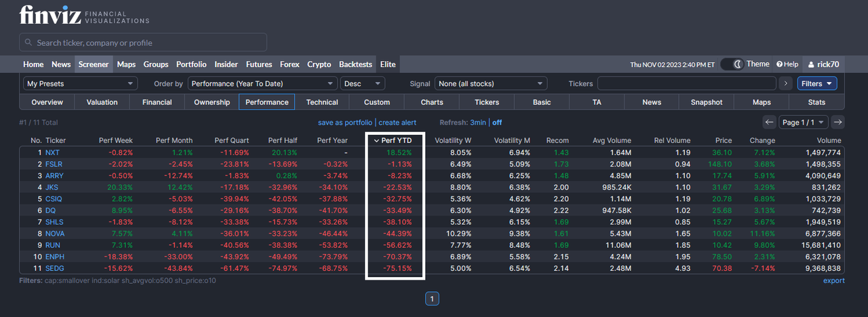This screenshot has height=317, width=868.
Task: Switch to the Valuation tab
Action: pos(102,102)
